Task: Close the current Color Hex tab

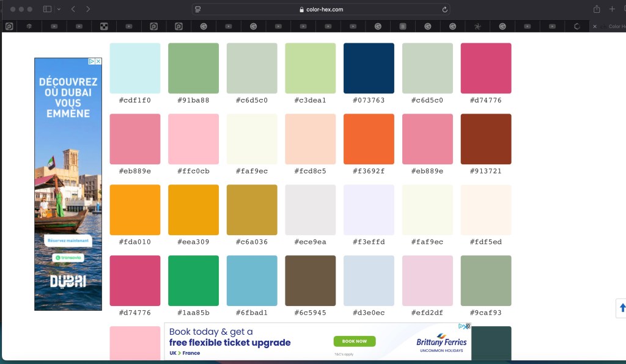Action: [x=595, y=26]
